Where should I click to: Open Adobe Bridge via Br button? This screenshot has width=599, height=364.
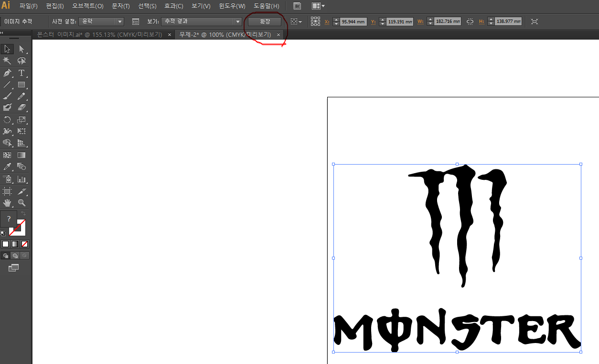[x=297, y=6]
